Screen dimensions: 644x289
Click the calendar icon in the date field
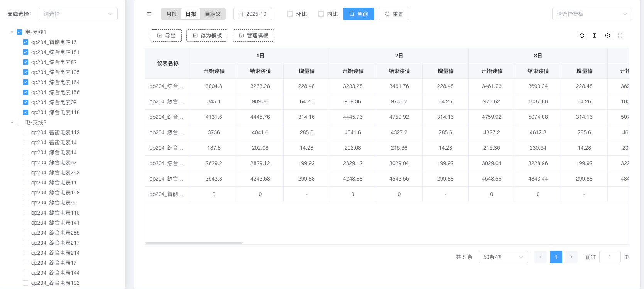pos(240,14)
